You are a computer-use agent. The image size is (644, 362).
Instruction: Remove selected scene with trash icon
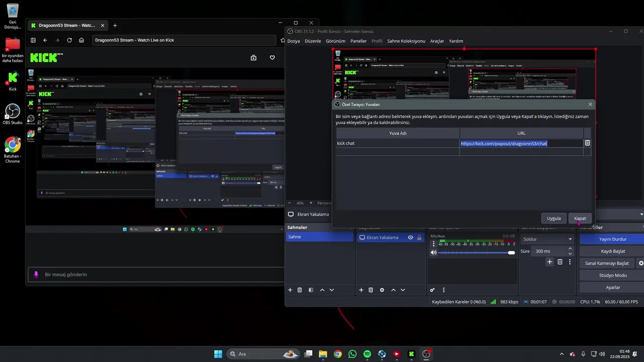300,290
